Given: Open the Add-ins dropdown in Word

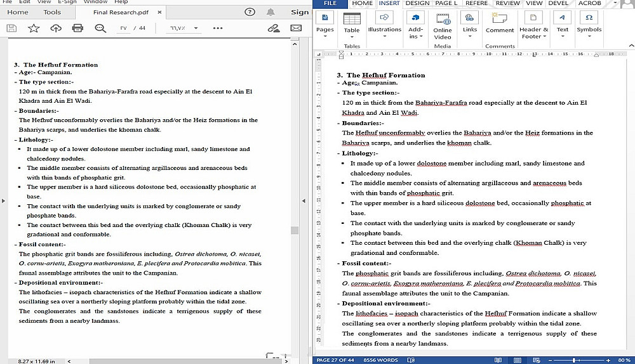Looking at the screenshot, I should click(x=415, y=24).
